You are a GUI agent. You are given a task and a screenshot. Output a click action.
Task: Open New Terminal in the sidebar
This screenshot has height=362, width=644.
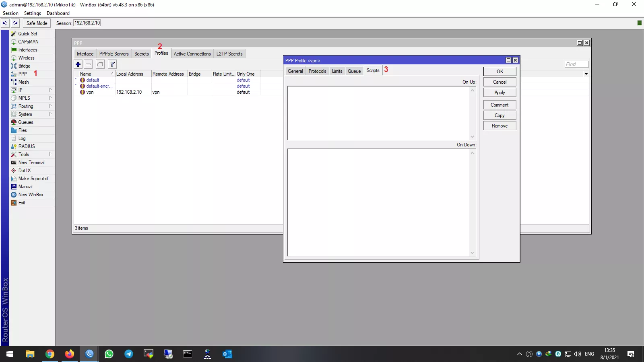point(31,162)
